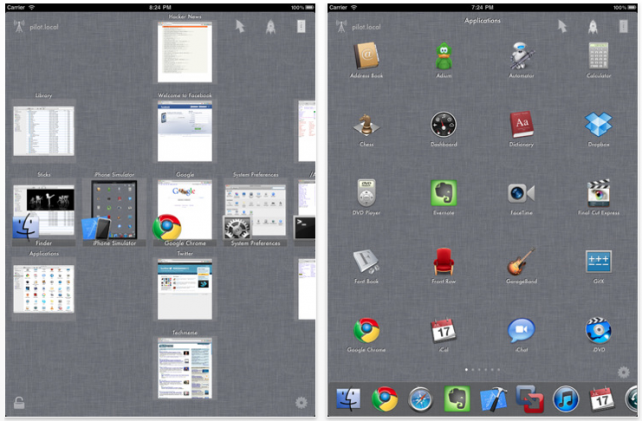Launch the iDVD app
The height and width of the screenshot is (421, 642).
(599, 330)
